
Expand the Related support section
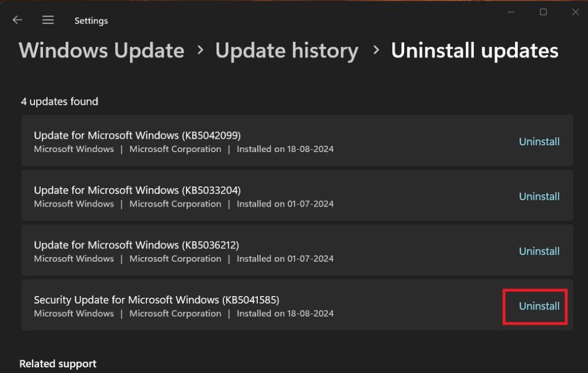point(57,363)
